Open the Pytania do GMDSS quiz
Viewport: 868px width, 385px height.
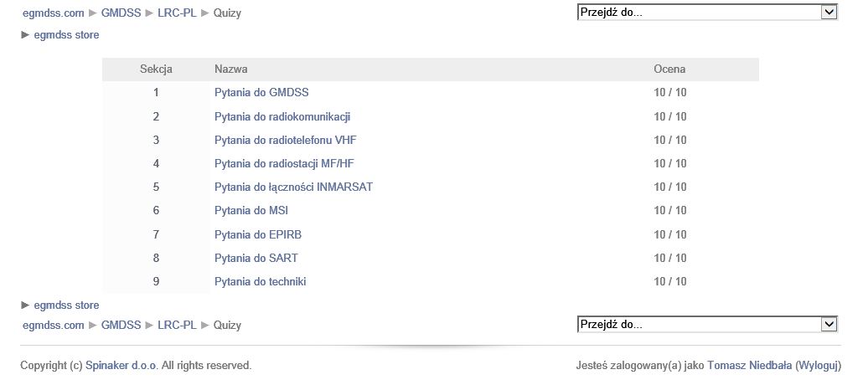tap(261, 92)
